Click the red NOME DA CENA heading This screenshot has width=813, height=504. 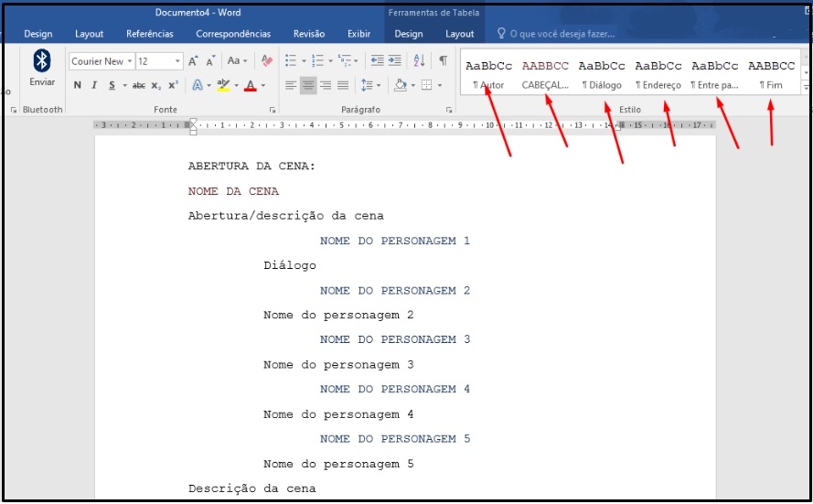(x=233, y=191)
